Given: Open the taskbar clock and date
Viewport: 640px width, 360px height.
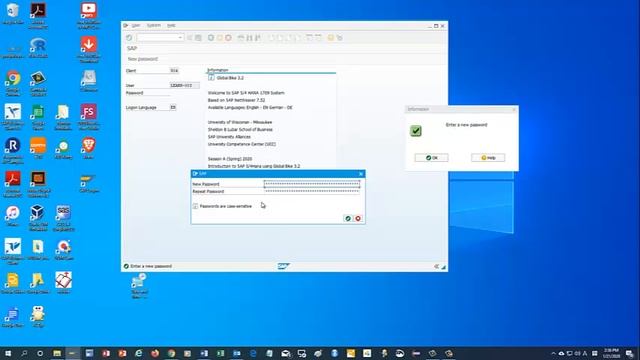Looking at the screenshot, I should tap(611, 353).
